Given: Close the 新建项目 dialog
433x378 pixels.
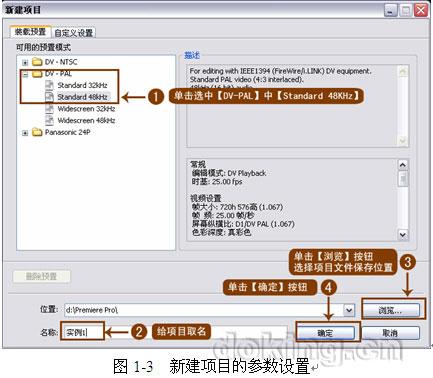Looking at the screenshot, I should point(421,10).
